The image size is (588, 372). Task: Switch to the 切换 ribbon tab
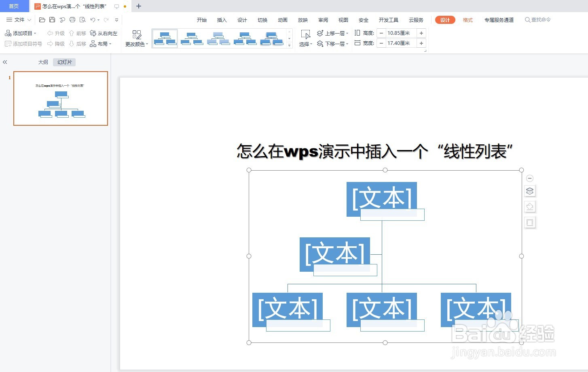262,20
